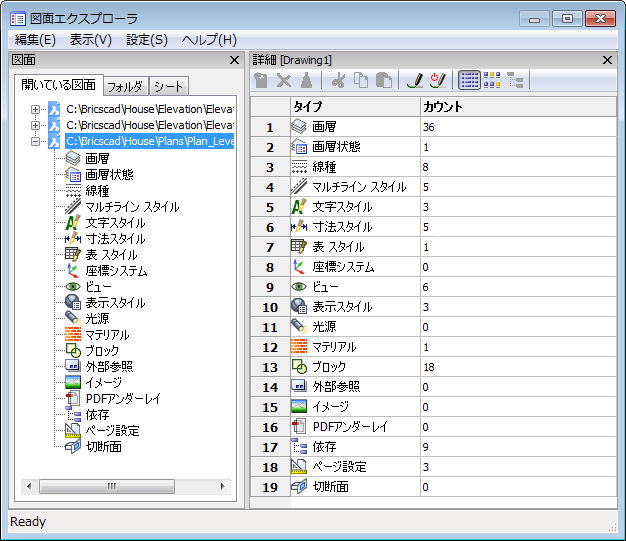This screenshot has height=541, width=626.
Task: Click the ビュー eye icon in details row 9
Action: [299, 287]
